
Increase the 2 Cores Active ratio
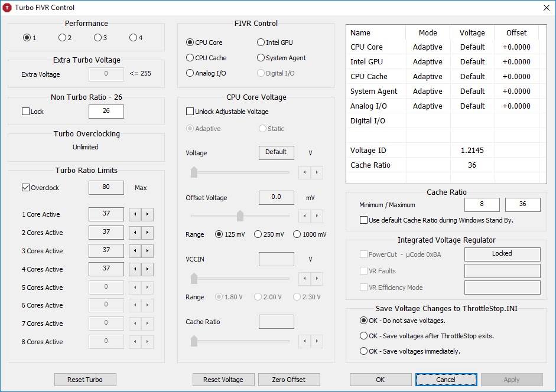pyautogui.click(x=147, y=233)
